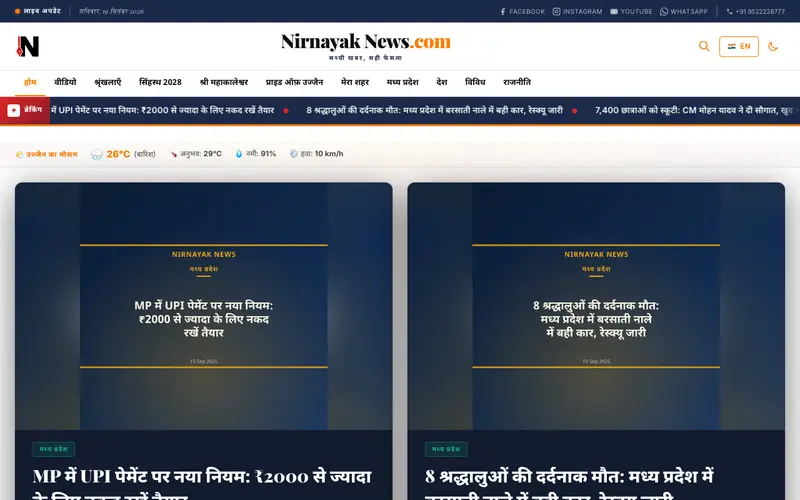Image resolution: width=800 pixels, height=500 pixels.
Task: Click the feels-like thermometer icon
Action: point(173,154)
